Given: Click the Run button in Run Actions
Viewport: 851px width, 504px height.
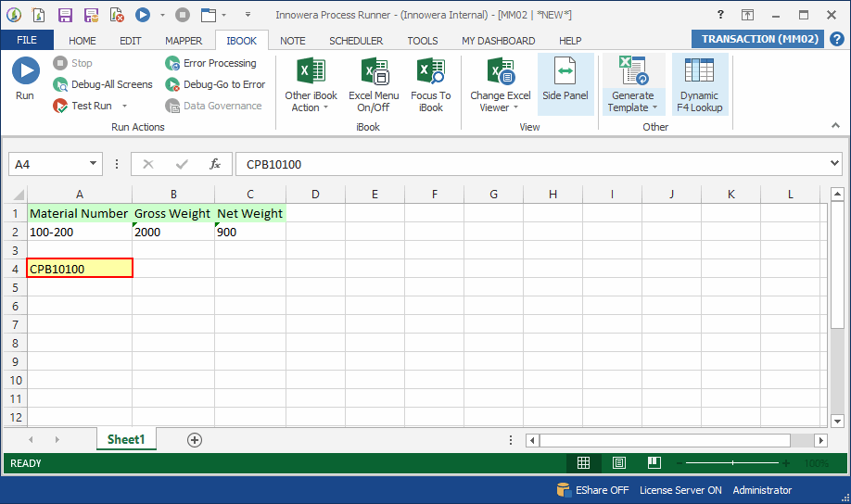Looking at the screenshot, I should pyautogui.click(x=25, y=79).
